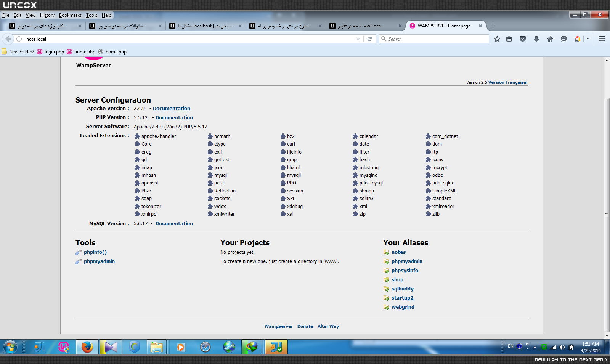Go to the Firefox home page icon

tap(550, 39)
